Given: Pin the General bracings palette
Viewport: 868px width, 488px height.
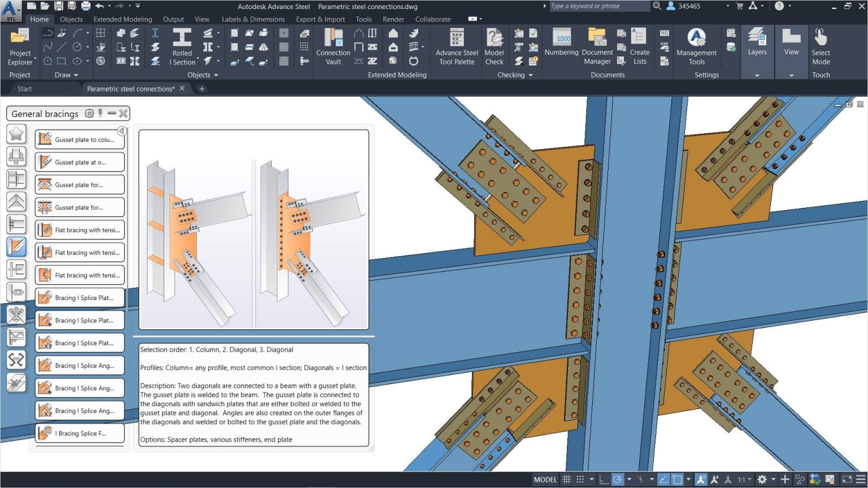Looking at the screenshot, I should [x=100, y=113].
